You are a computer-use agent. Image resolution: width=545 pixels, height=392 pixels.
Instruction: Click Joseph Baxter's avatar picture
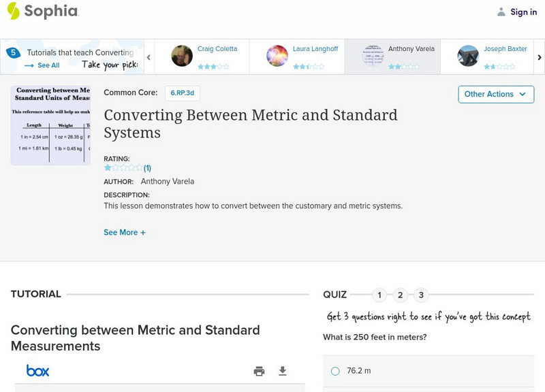click(x=468, y=56)
